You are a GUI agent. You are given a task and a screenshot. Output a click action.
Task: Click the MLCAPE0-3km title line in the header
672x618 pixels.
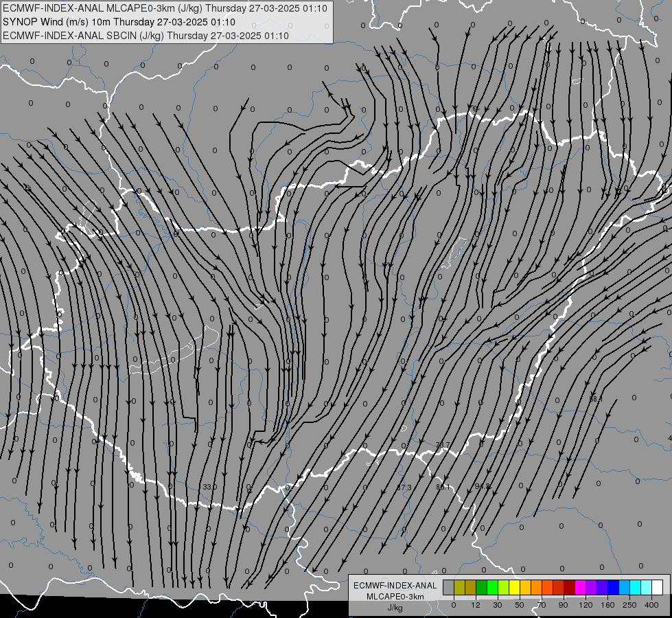[165, 8]
